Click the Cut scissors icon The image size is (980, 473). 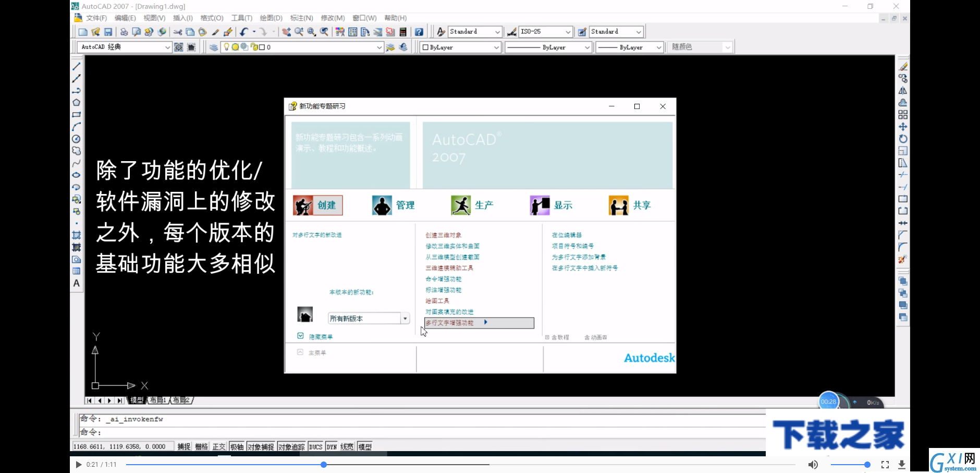click(x=178, y=32)
